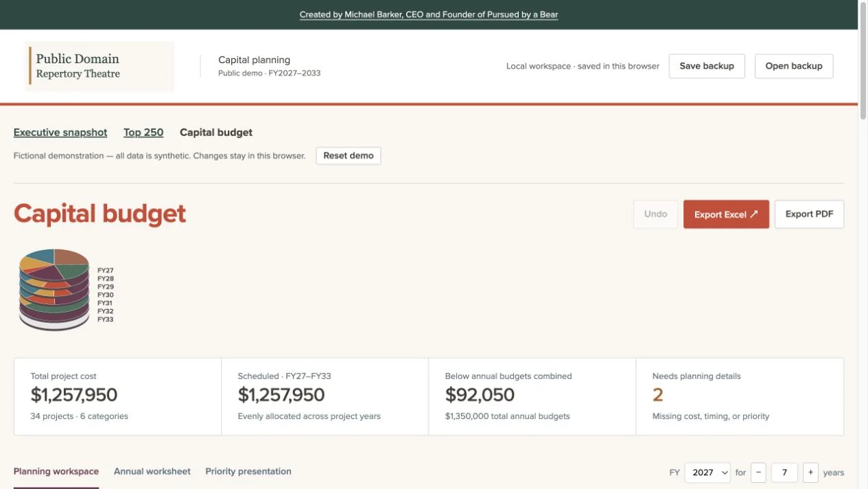Screen dimensions: 868x489
Task: Open the creator credit link for Michael Barker
Action: [x=429, y=14]
